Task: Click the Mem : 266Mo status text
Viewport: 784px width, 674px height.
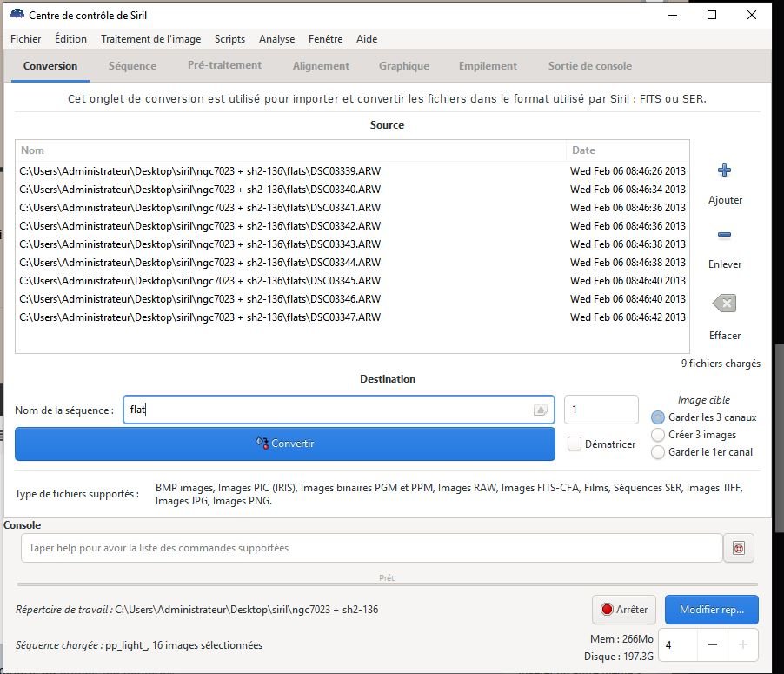Action: (x=621, y=639)
